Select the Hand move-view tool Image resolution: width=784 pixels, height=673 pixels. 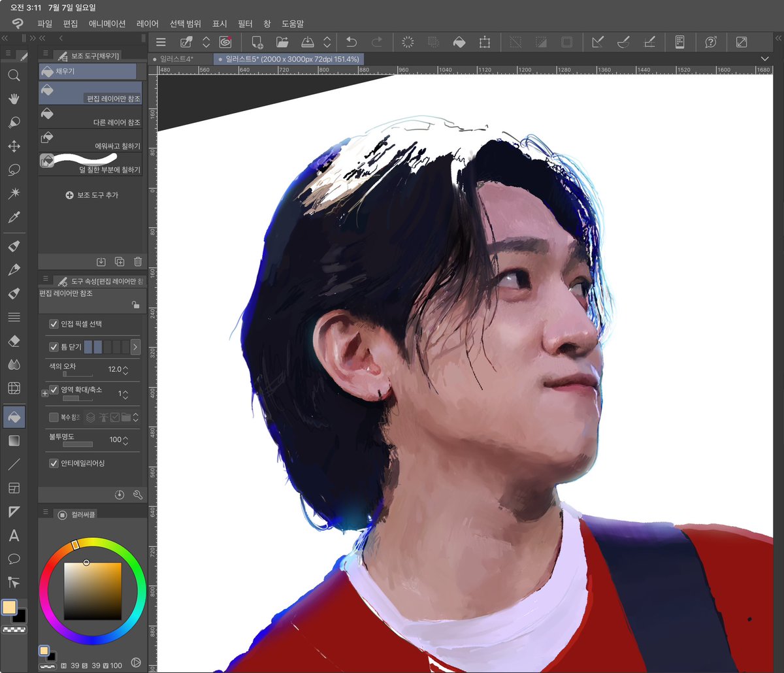(14, 99)
